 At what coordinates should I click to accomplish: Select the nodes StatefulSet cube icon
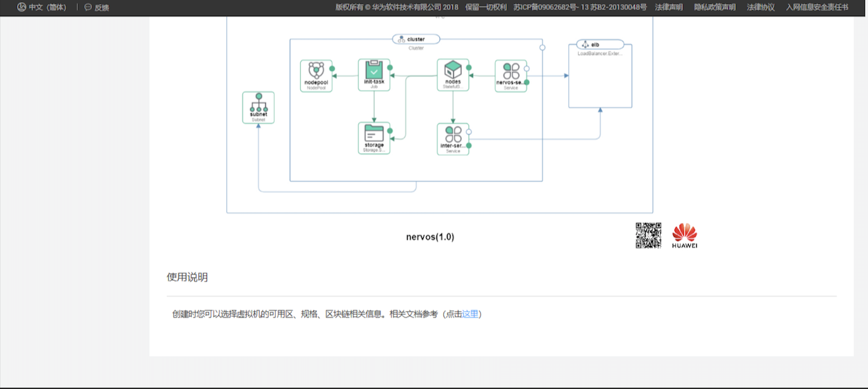(453, 75)
